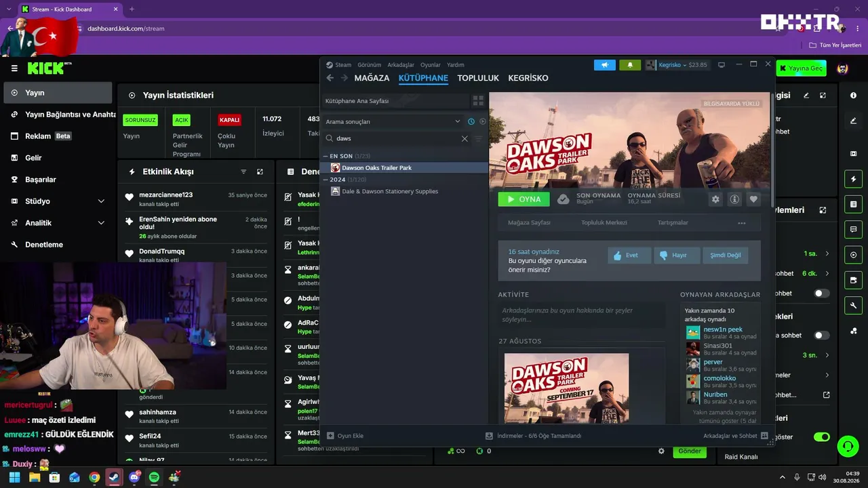Open the Spotify taskbar icon
The width and height of the screenshot is (868, 488).
coord(154,477)
